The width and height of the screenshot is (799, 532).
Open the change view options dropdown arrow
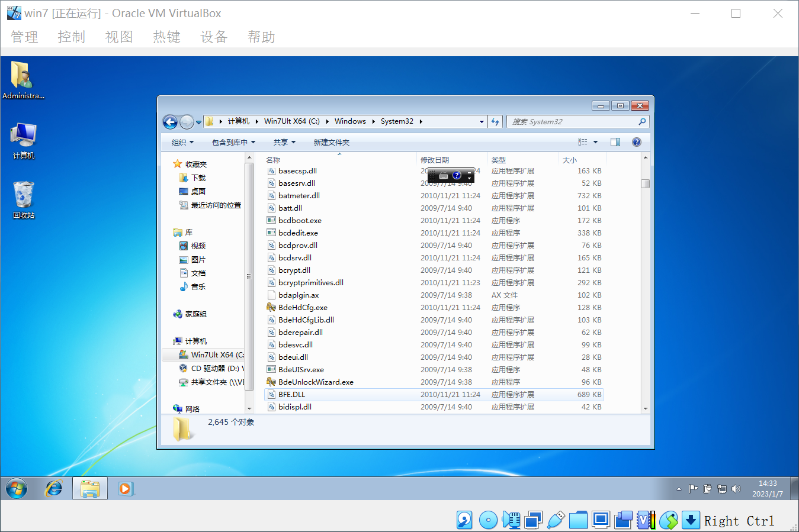[596, 142]
